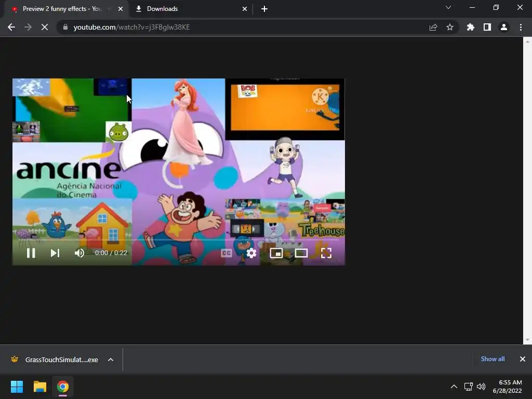
Task: Toggle Chrome side panel
Action: (x=487, y=27)
